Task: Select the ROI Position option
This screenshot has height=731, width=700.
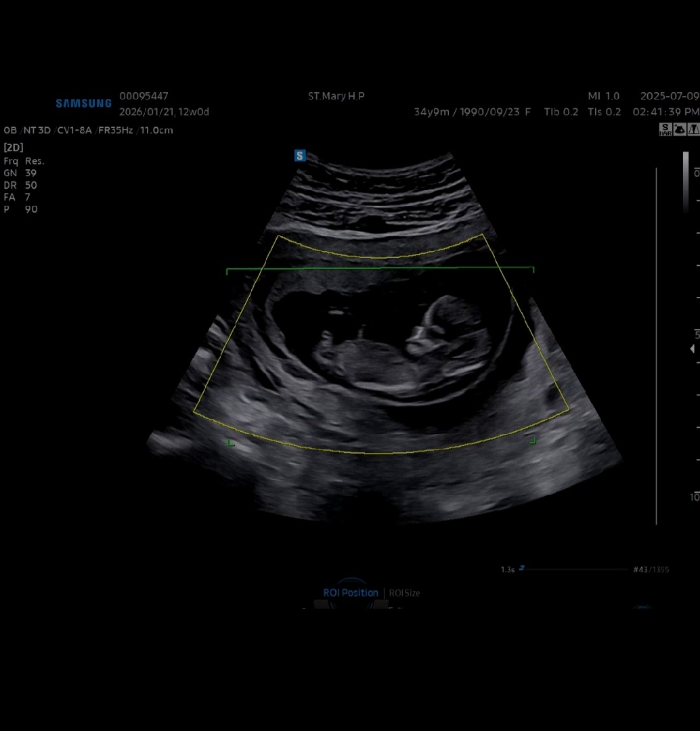Action: pos(351,593)
